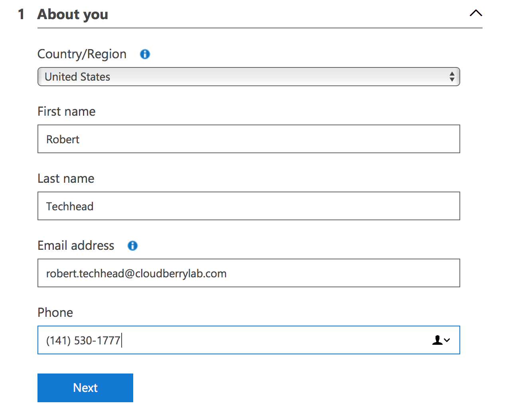
Task: Click the blue Next button
Action: 85,388
